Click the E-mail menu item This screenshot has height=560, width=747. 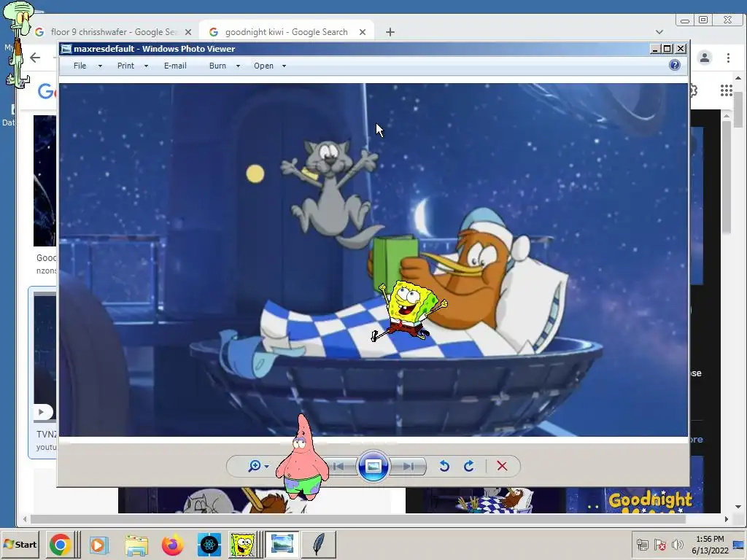coord(175,66)
